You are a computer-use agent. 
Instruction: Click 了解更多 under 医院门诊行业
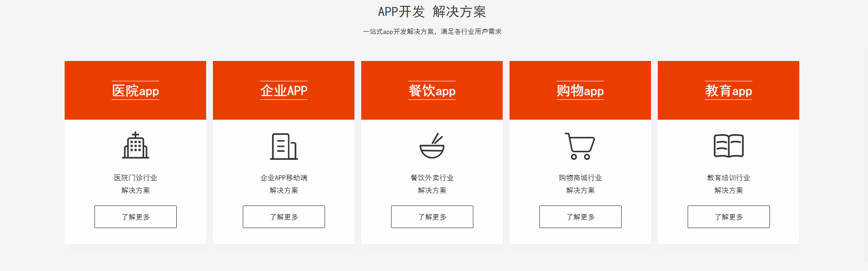[136, 217]
